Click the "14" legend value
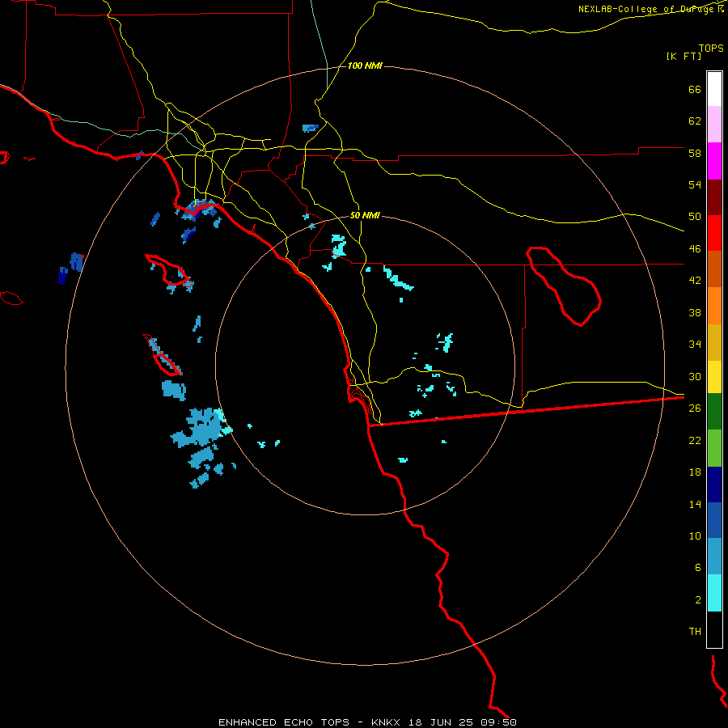The height and width of the screenshot is (728, 728). point(695,504)
